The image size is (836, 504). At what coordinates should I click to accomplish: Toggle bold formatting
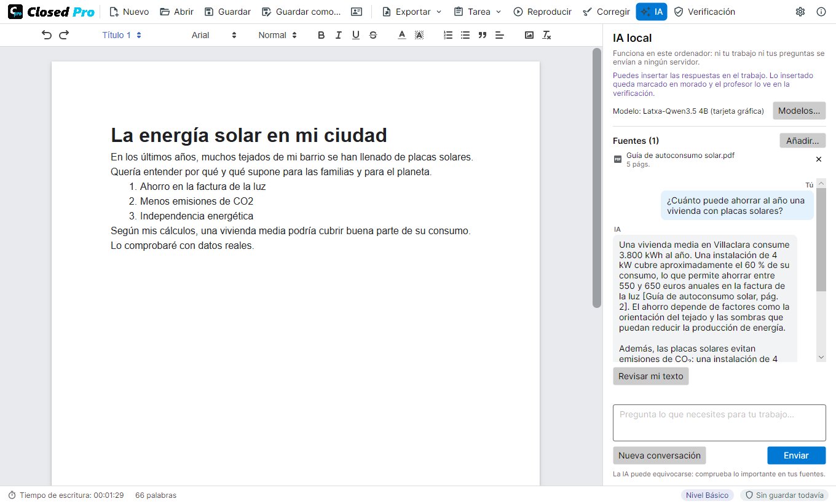321,35
